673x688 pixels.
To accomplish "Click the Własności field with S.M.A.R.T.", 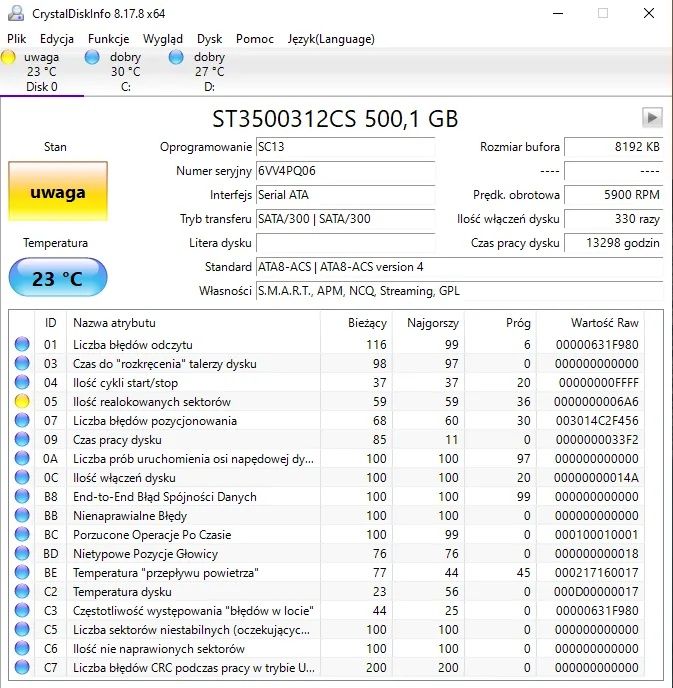I will pyautogui.click(x=459, y=291).
